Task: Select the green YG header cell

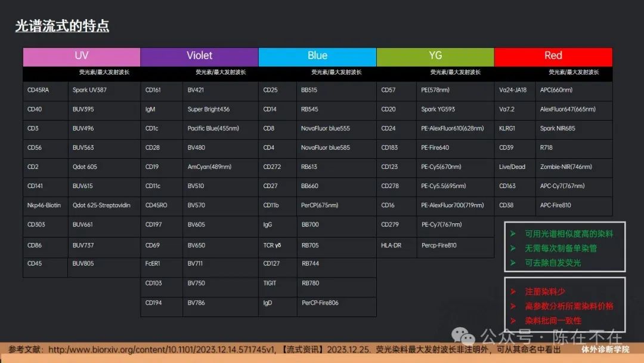Action: (x=435, y=56)
